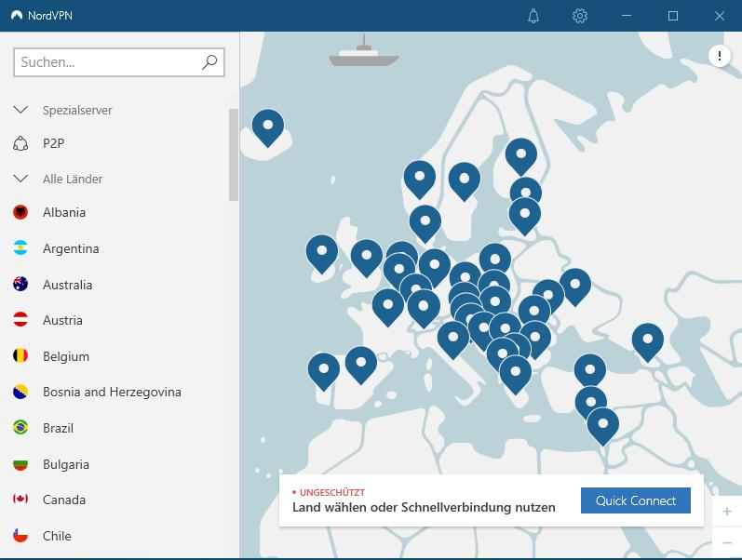
Task: Select Bosnia and Herzegovina entry
Action: click(112, 392)
